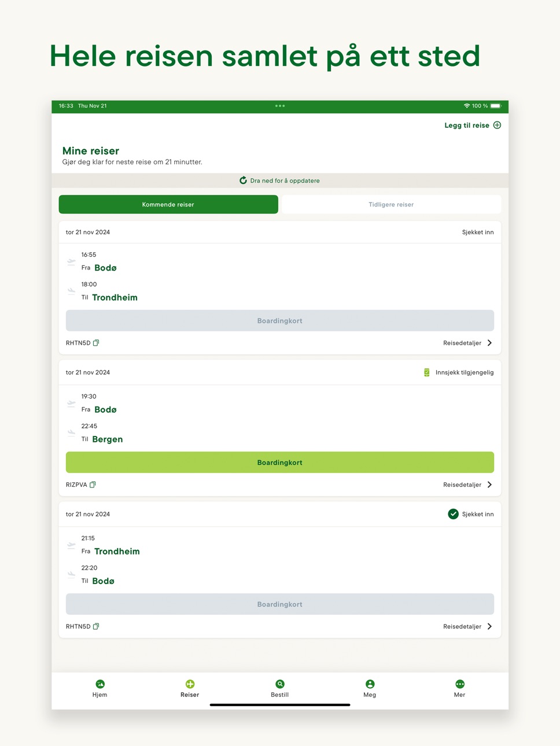The width and height of the screenshot is (560, 746).
Task: Tap greyed Boardingkort for Bodø–Trondheim flight
Action: (x=280, y=321)
